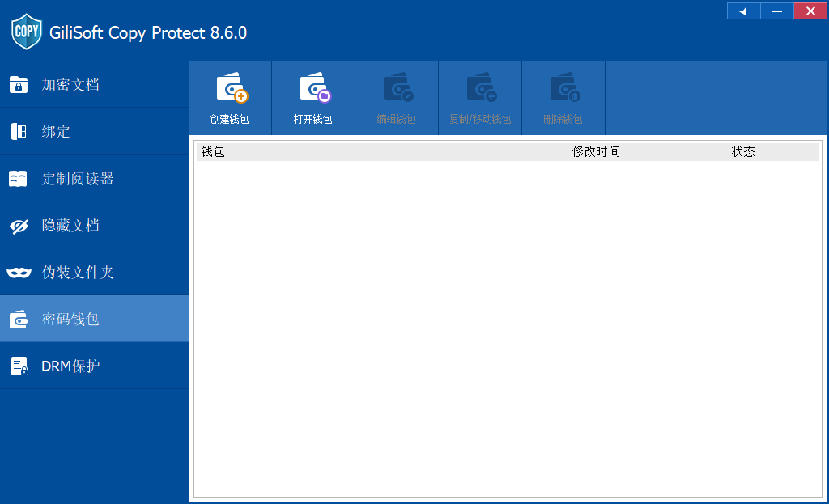This screenshot has height=504, width=829.
Task: Click the crossed-eye icon beside 隐藏文档
Action: 19,227
